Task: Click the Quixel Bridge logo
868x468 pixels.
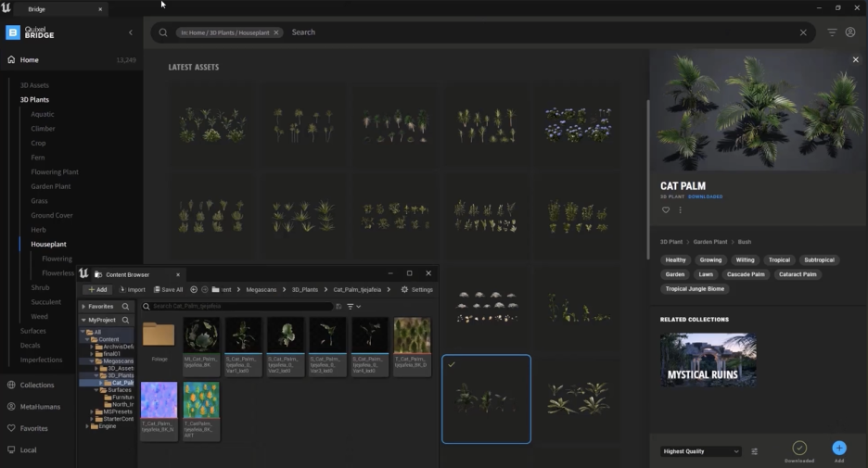Action: click(x=31, y=32)
